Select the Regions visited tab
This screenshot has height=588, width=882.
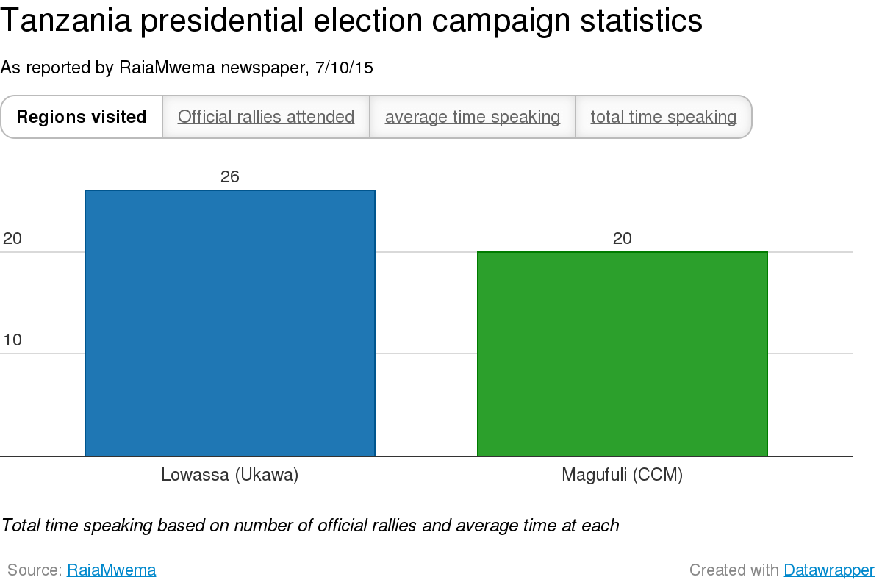coord(82,117)
